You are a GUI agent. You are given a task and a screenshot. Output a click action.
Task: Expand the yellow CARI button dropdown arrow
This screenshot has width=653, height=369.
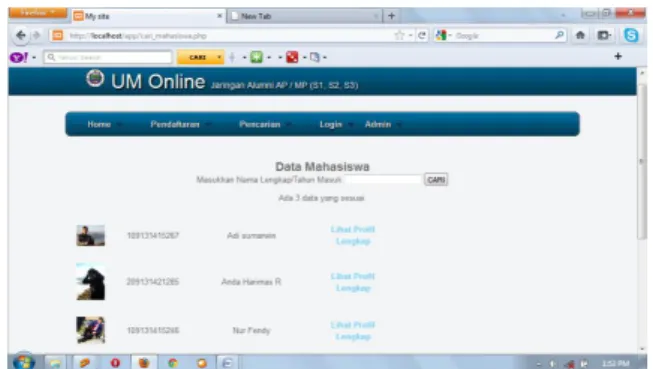point(219,57)
